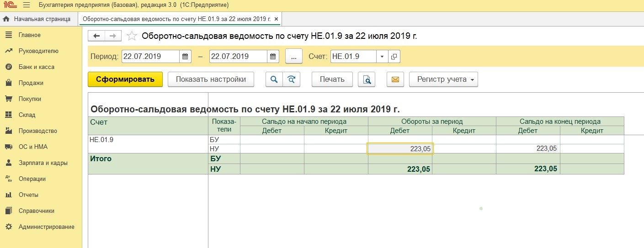Click the period selection ellipsis button
The image size is (644, 248).
[294, 57]
